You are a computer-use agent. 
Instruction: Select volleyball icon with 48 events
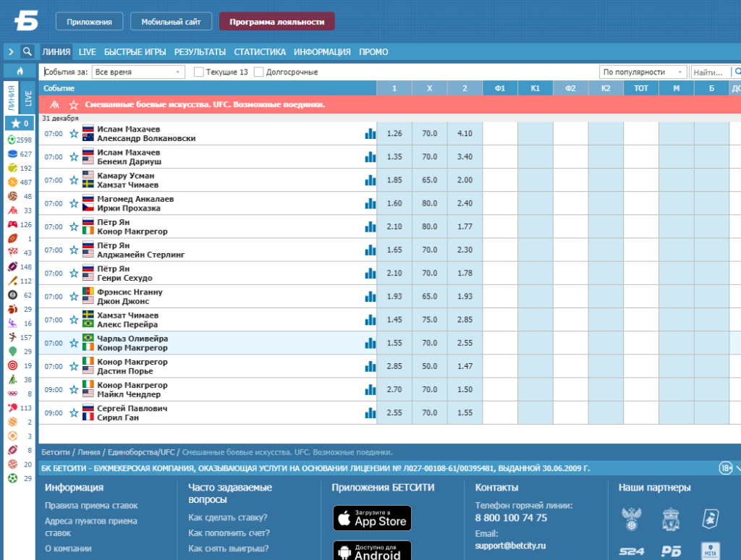(12, 196)
